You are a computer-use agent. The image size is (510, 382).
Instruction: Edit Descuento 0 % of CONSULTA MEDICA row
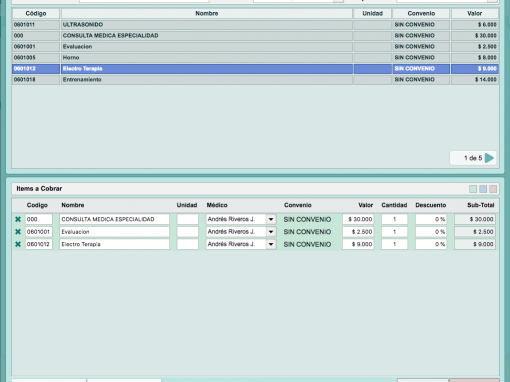(x=431, y=219)
